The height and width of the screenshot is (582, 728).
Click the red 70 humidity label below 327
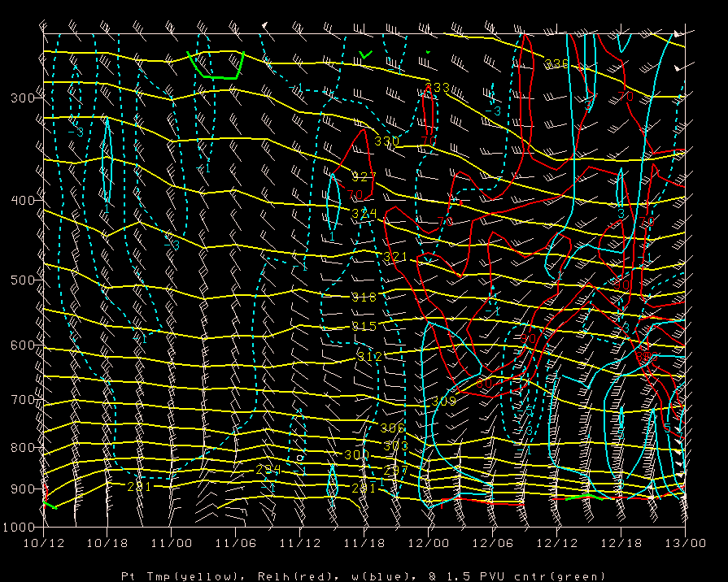355,196
